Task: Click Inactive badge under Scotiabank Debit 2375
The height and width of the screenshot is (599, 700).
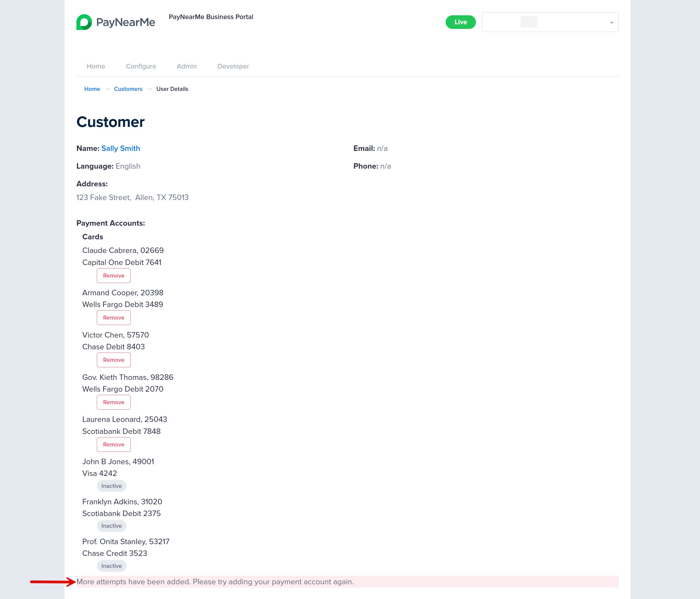Action: pos(112,526)
